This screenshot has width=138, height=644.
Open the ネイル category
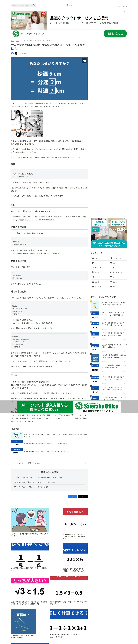(x=118, y=268)
